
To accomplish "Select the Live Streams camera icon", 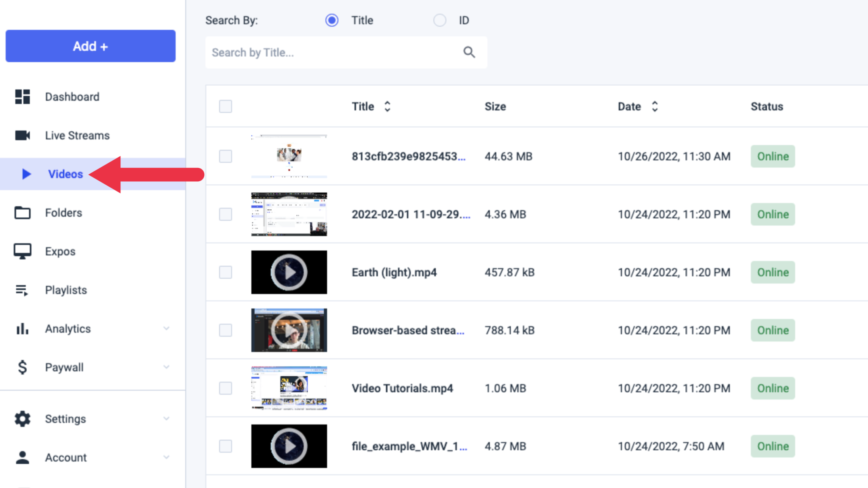I will [x=22, y=135].
